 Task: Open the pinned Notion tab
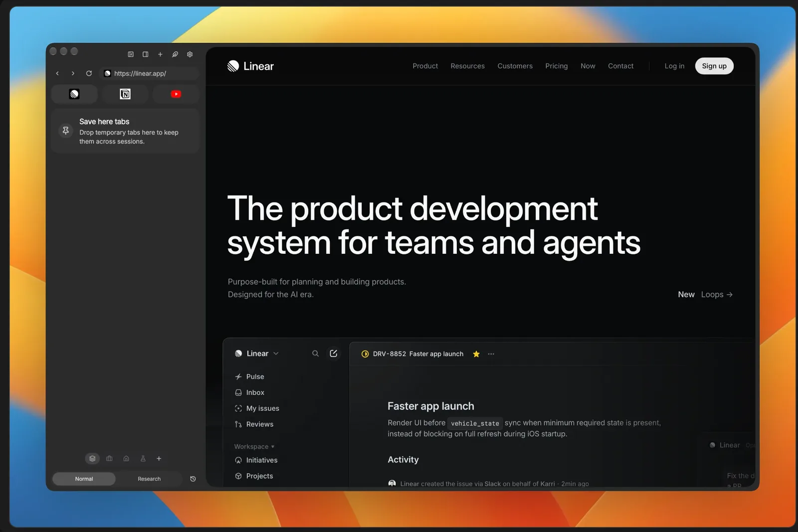125,94
